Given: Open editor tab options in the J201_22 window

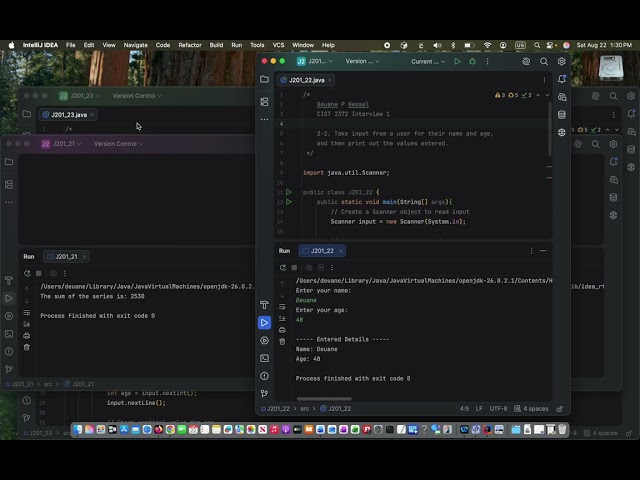Looking at the screenshot, I should (x=544, y=80).
